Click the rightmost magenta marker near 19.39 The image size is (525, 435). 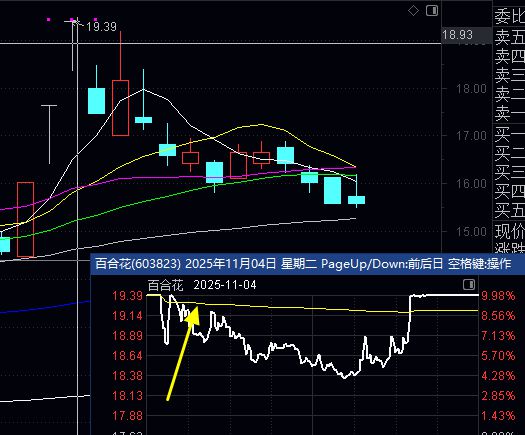[96, 20]
